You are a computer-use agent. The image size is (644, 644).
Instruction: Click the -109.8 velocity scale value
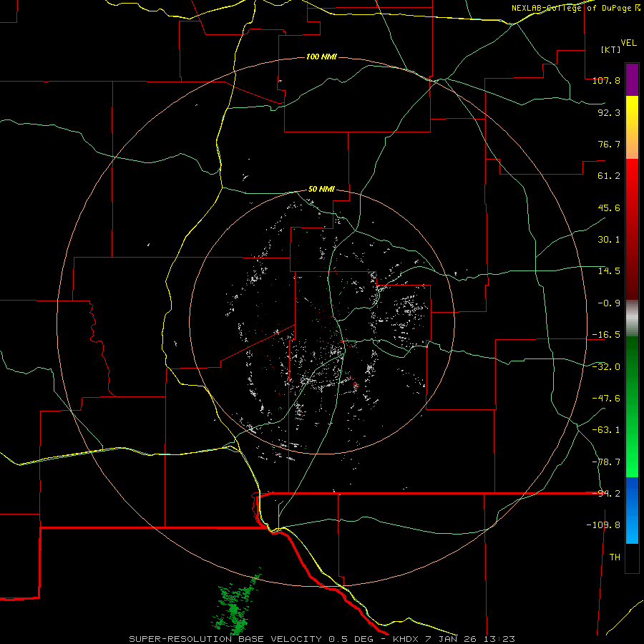pos(603,525)
